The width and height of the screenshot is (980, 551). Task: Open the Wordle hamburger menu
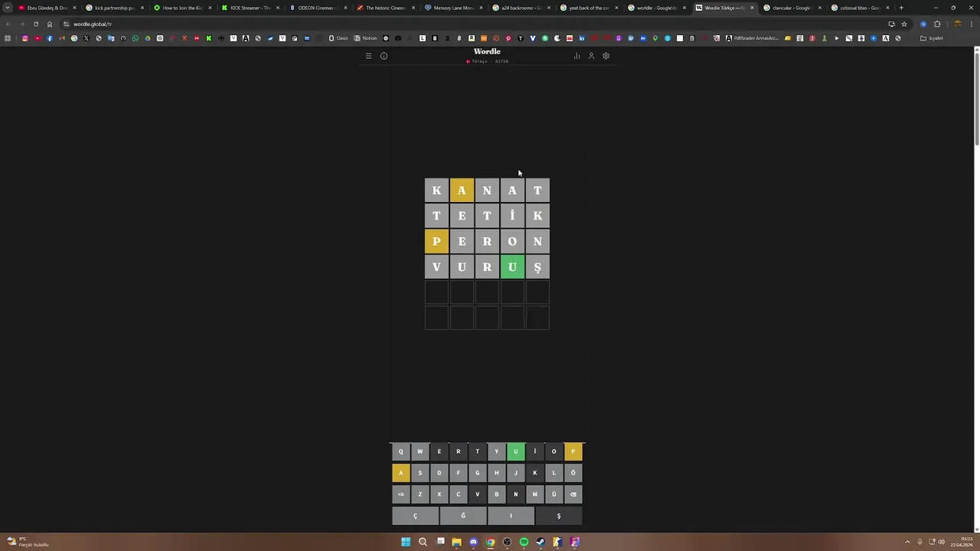point(368,56)
